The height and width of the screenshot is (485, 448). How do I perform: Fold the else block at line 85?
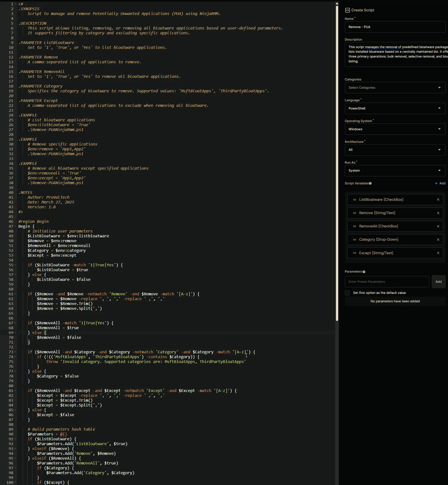point(15,410)
